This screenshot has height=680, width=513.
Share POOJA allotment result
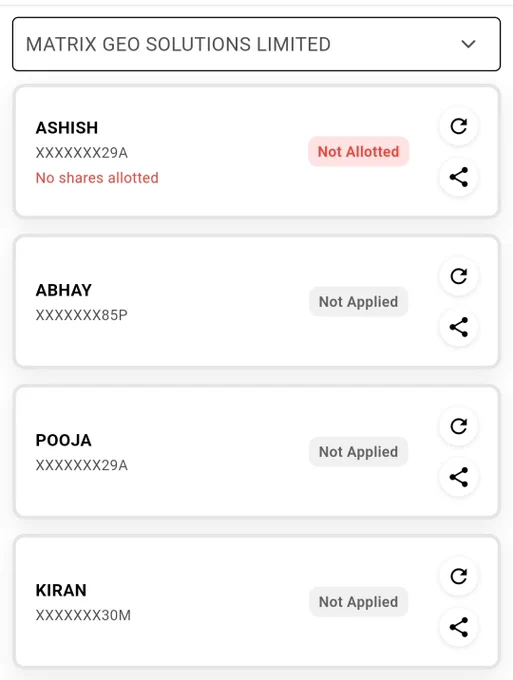click(x=458, y=477)
